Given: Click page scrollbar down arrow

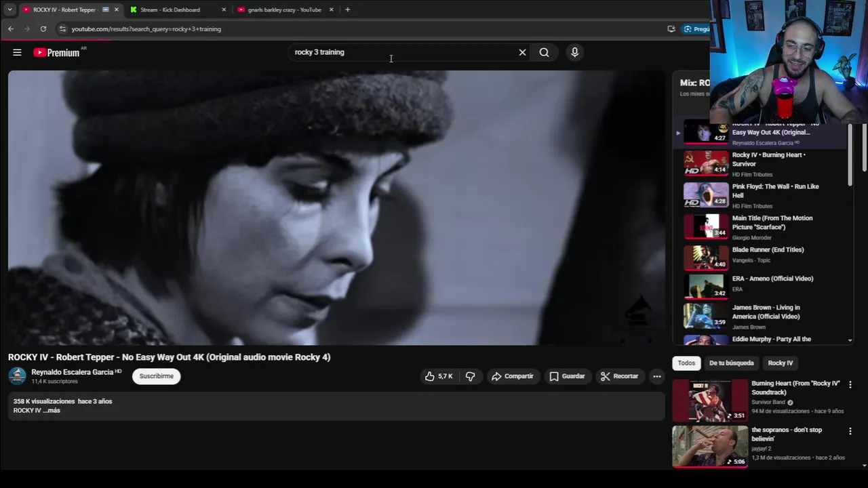Looking at the screenshot, I should (x=864, y=466).
